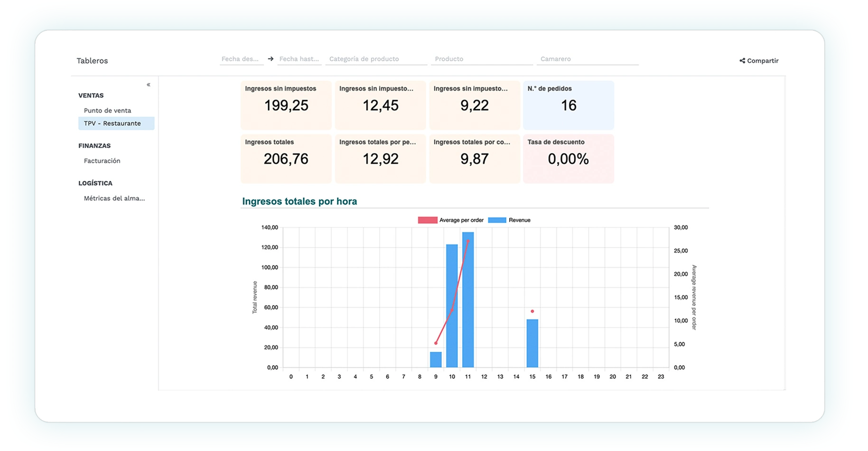Open Métricas del almacén dashboard
Screen dimensions: 868x451
(x=114, y=198)
